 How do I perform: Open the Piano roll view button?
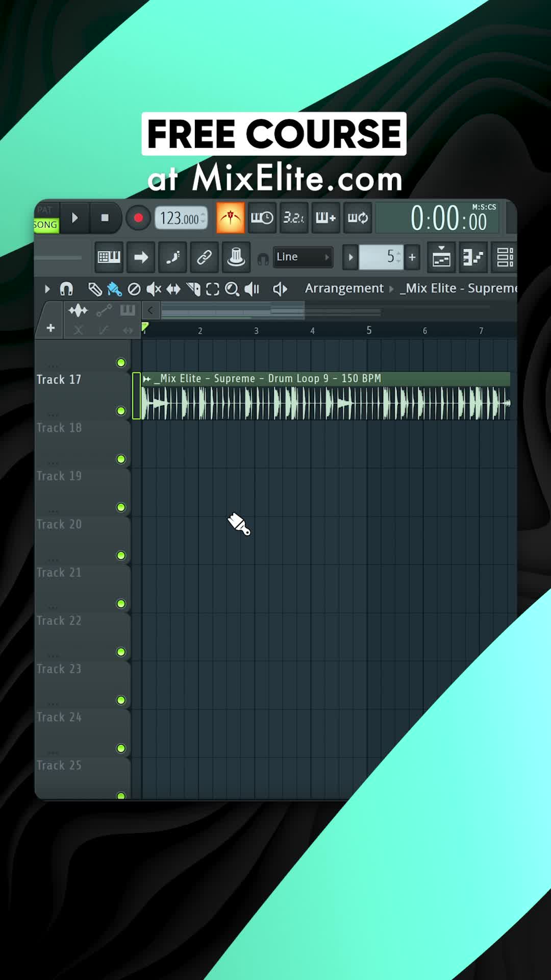pos(473,257)
